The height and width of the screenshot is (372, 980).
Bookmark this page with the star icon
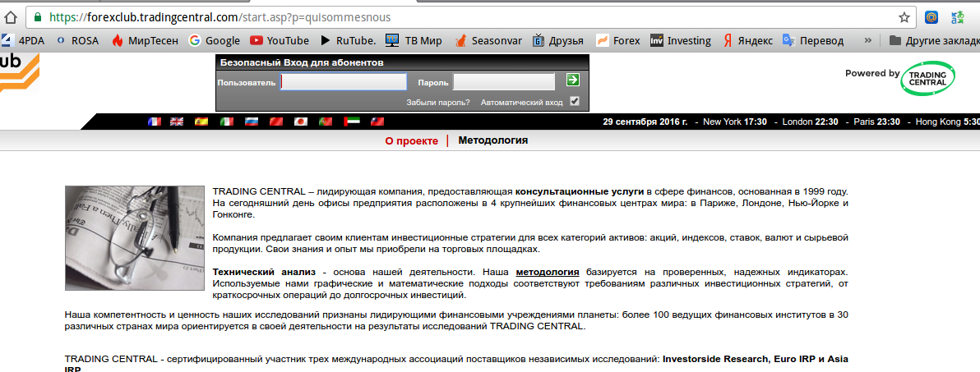click(x=904, y=17)
